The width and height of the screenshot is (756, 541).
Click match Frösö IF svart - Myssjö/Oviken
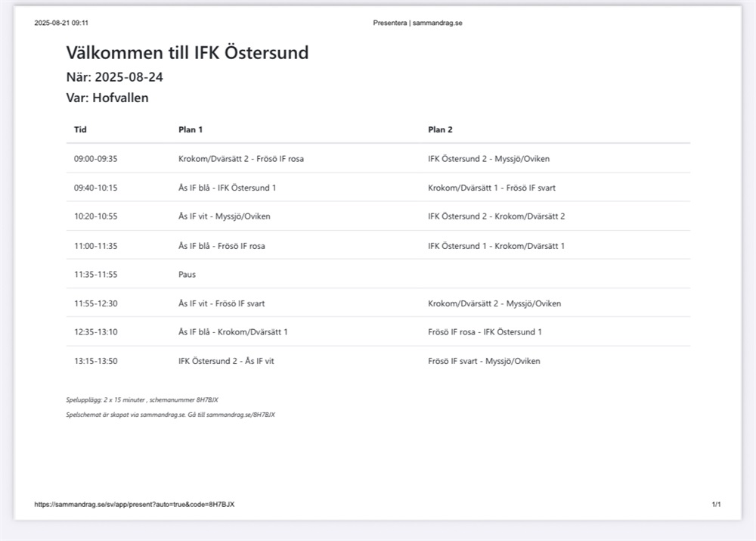484,361
